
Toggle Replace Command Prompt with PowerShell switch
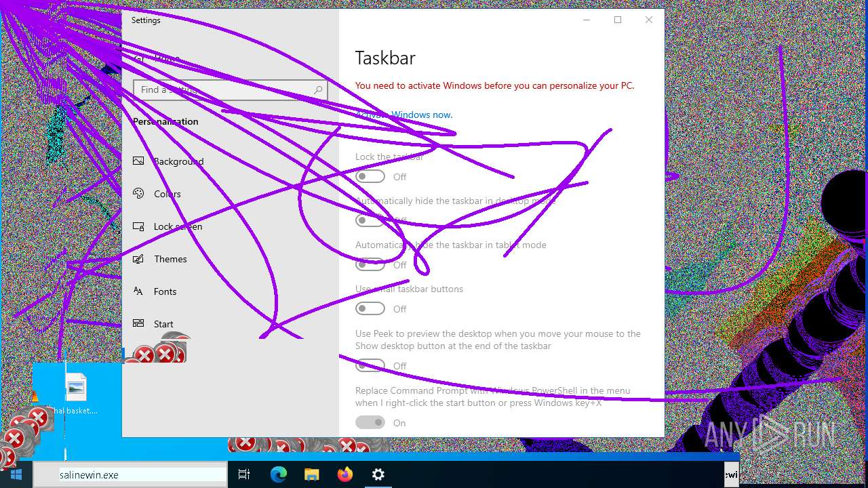(370, 422)
